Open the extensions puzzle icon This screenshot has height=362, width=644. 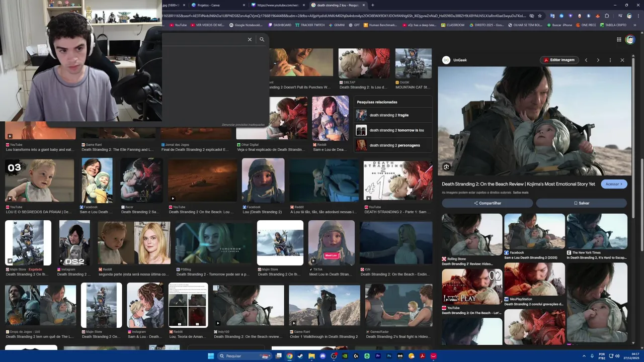[607, 16]
